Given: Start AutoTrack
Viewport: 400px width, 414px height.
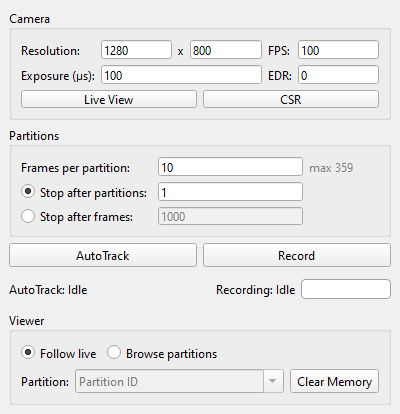Looking at the screenshot, I should pyautogui.click(x=103, y=255).
